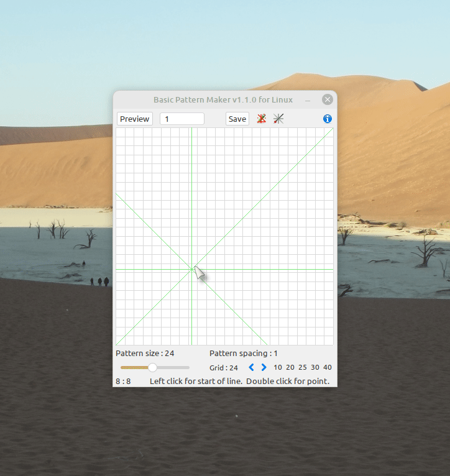Set grid preset to 40
Image resolution: width=450 pixels, height=476 pixels.
click(328, 368)
